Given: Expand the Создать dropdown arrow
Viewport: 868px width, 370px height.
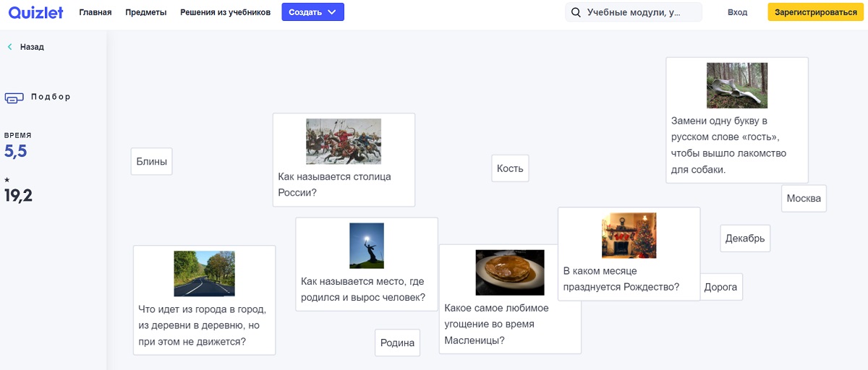Looking at the screenshot, I should point(332,12).
